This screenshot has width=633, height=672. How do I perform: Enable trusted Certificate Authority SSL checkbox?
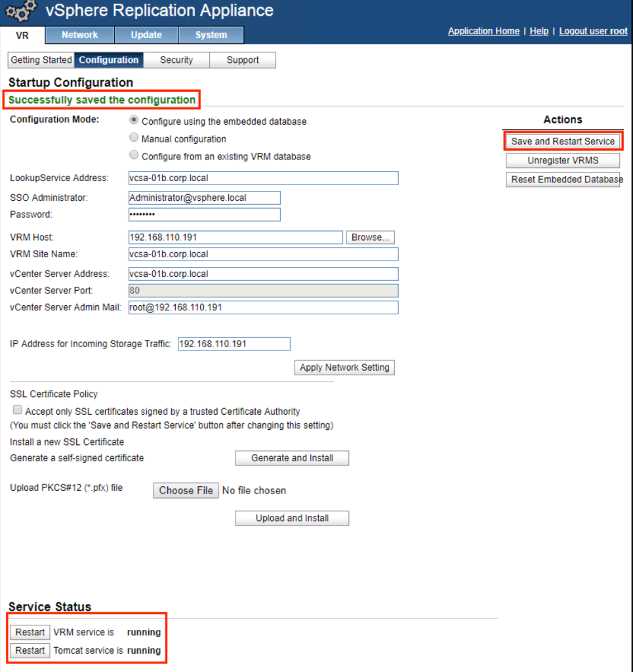pyautogui.click(x=18, y=410)
